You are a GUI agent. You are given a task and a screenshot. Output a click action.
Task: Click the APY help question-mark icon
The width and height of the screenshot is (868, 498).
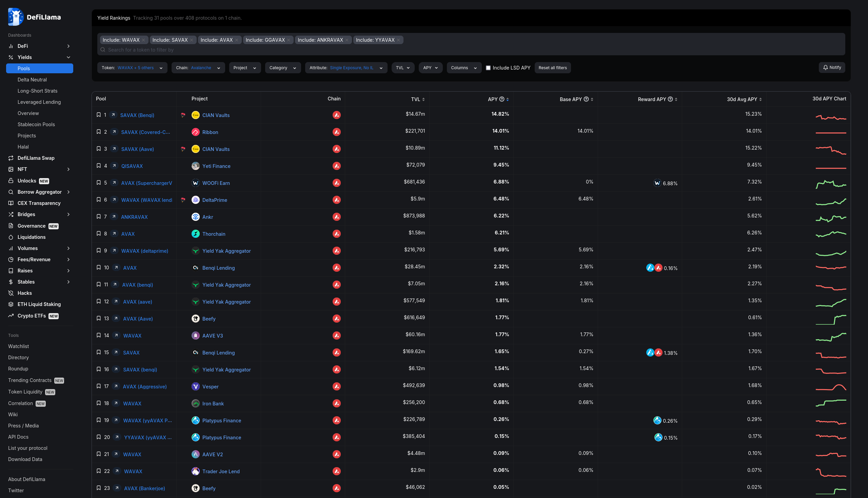click(502, 99)
